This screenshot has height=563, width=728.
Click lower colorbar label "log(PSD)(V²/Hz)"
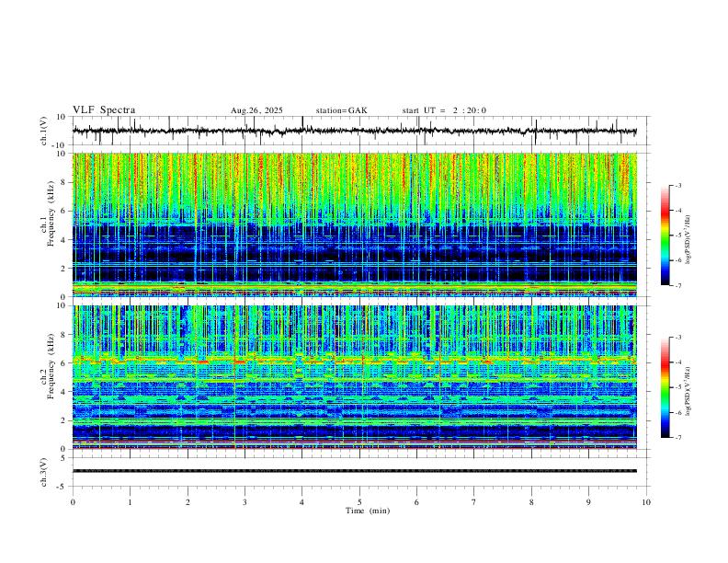(x=688, y=391)
